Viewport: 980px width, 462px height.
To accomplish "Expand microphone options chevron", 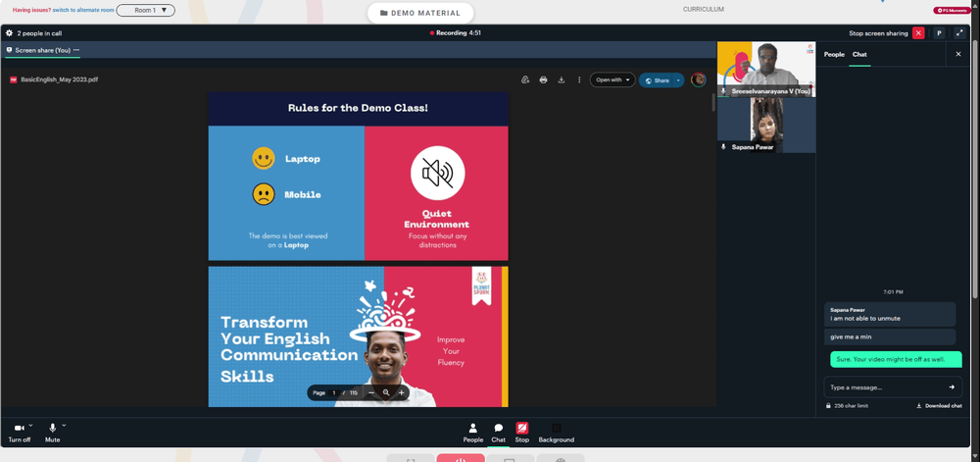I will click(64, 425).
